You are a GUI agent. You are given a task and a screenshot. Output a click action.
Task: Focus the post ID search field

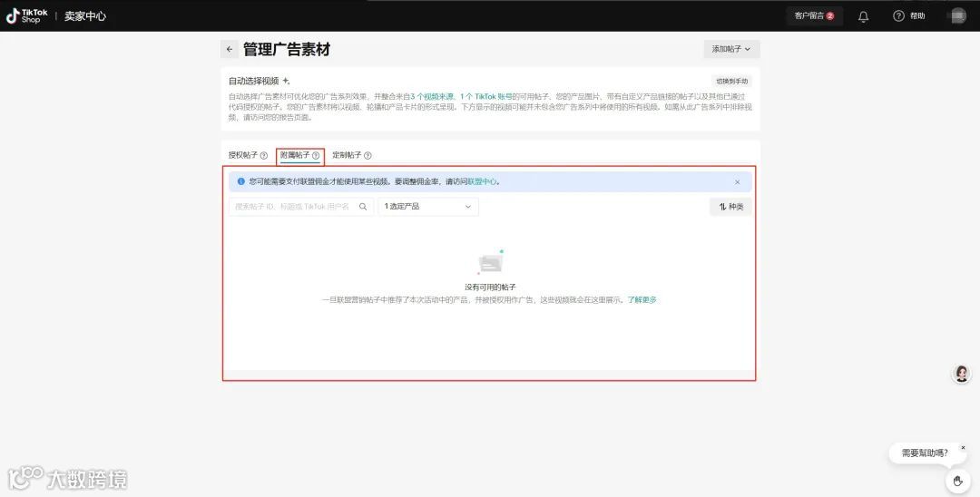click(301, 207)
